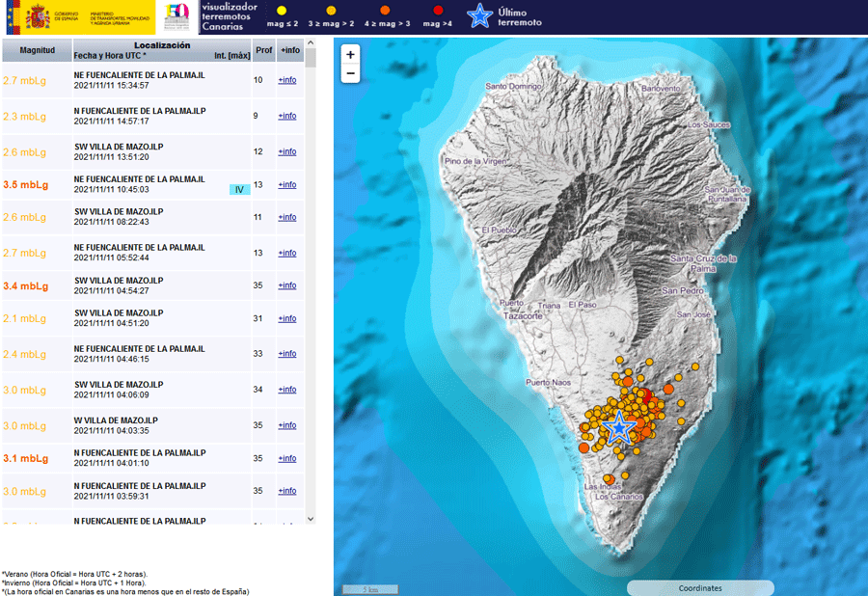The height and width of the screenshot is (596, 868).
Task: Click the Los Canarios map label
Action: pyautogui.click(x=619, y=497)
